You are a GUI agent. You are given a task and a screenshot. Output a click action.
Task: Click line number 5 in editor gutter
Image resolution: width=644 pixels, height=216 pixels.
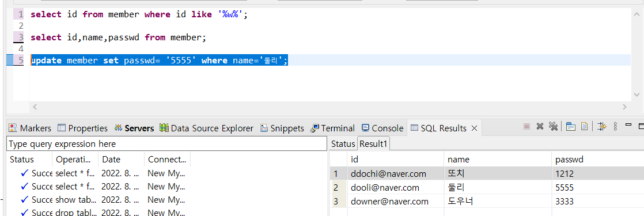click(x=21, y=60)
